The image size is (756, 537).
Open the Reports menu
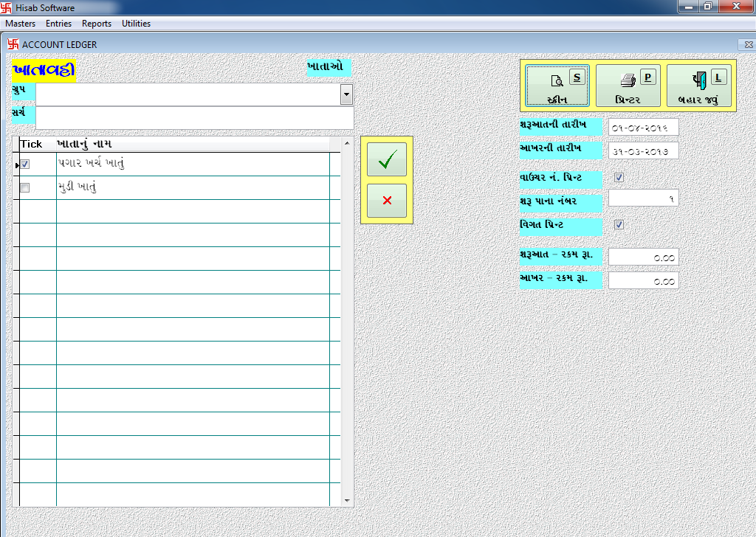pyautogui.click(x=97, y=23)
